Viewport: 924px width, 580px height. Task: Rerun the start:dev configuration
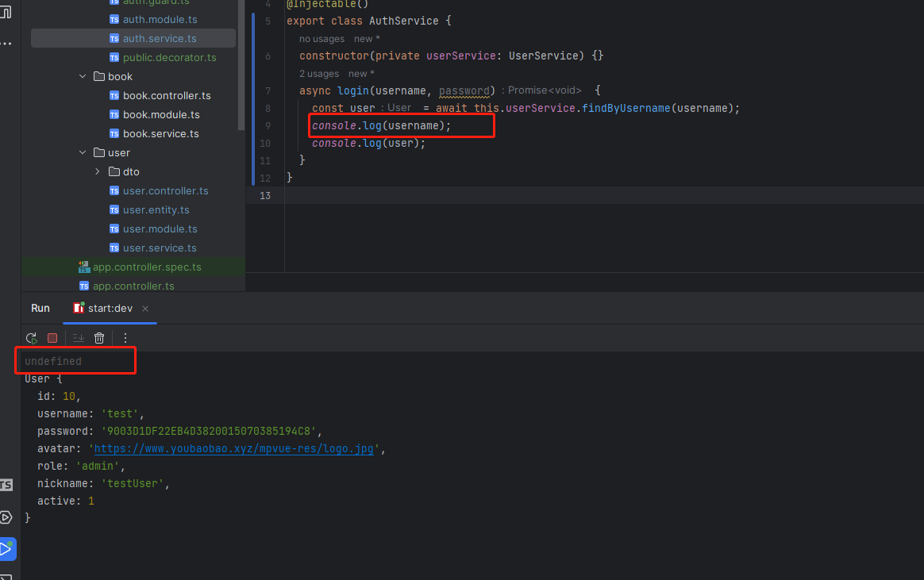pos(31,338)
